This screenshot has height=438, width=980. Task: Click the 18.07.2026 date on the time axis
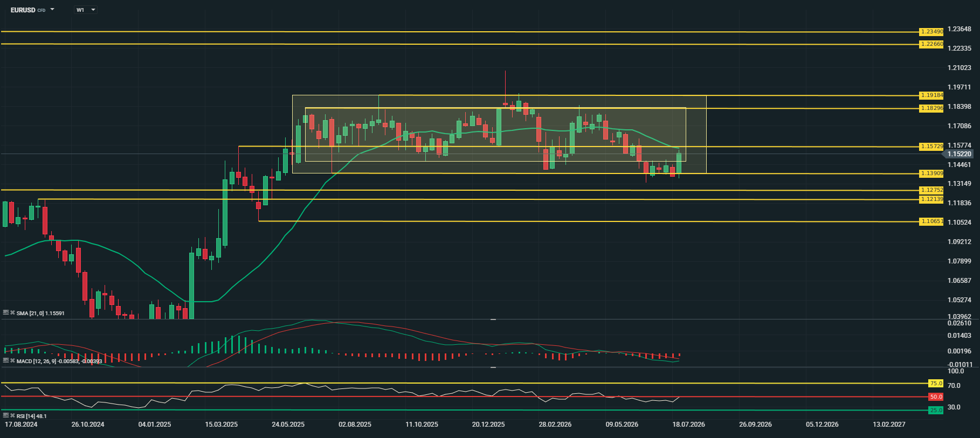pyautogui.click(x=689, y=425)
